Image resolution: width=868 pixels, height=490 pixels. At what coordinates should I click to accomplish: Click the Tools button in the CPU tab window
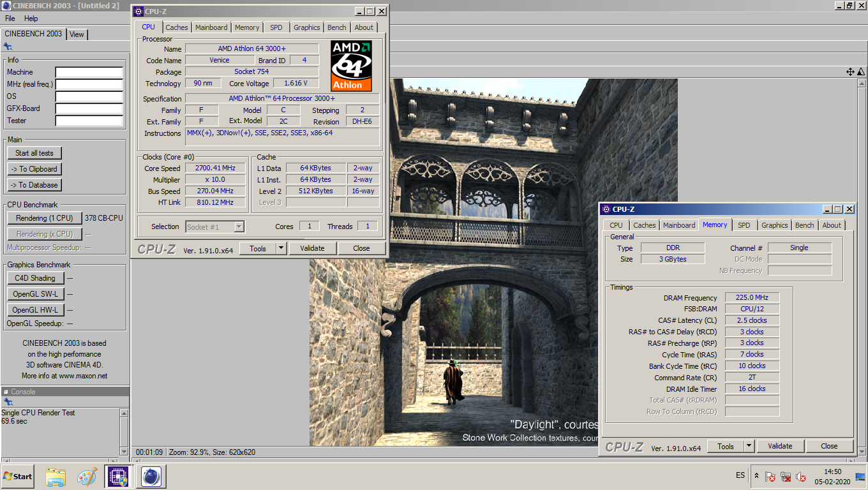[x=258, y=248]
